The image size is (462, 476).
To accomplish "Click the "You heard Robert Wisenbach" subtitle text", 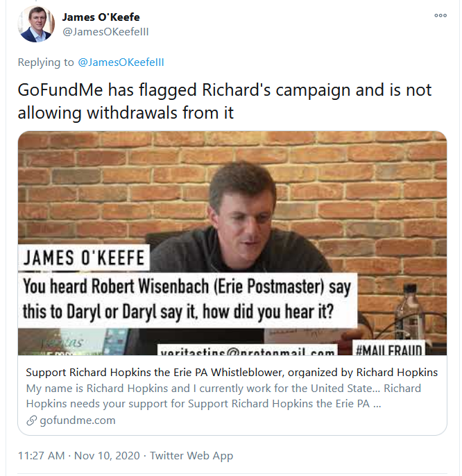I will 187,300.
